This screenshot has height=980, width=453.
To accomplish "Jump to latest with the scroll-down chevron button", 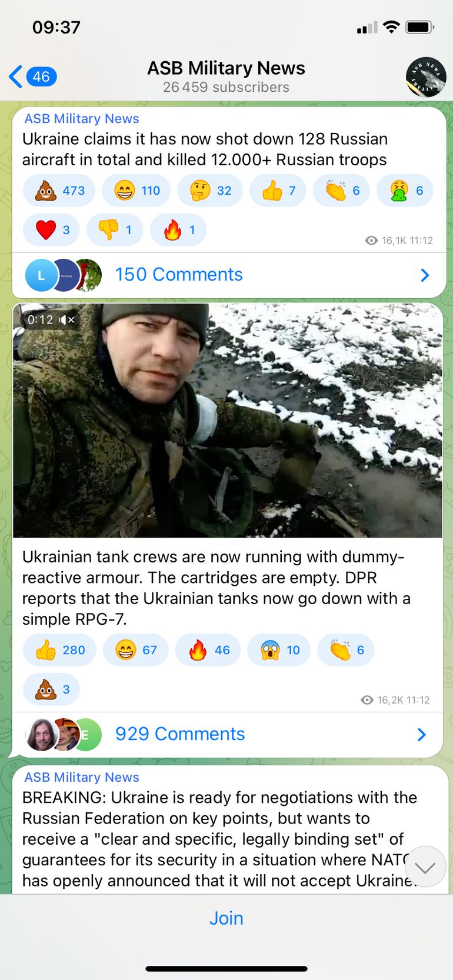I will pyautogui.click(x=425, y=867).
